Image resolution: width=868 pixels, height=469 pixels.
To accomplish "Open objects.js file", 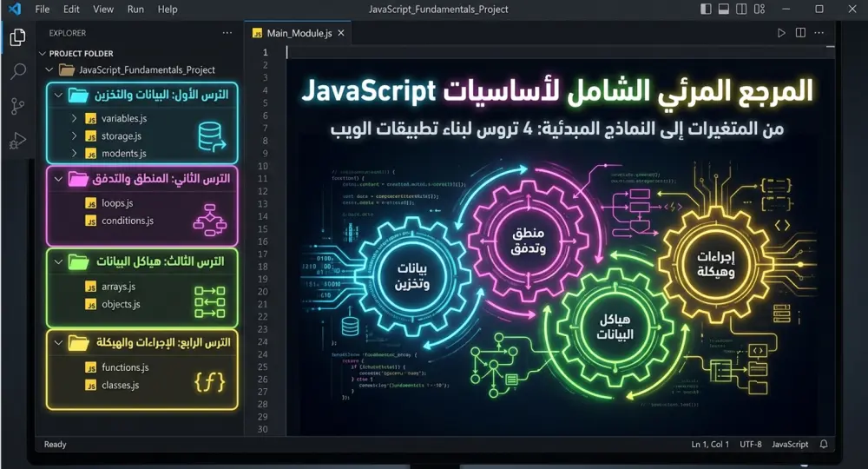I will tap(121, 304).
